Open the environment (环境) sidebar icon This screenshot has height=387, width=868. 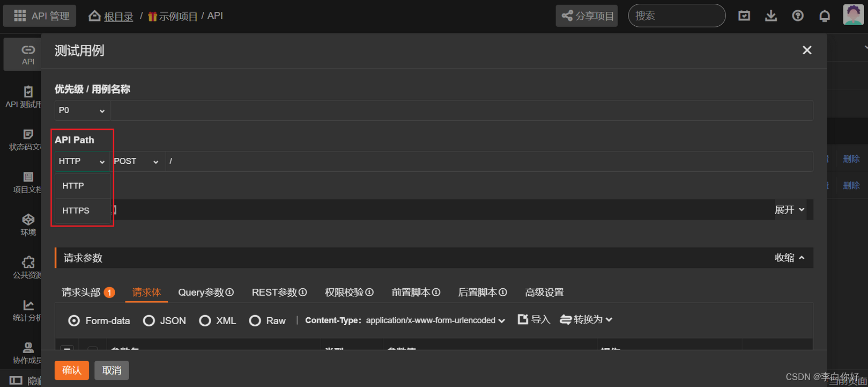[x=28, y=224]
